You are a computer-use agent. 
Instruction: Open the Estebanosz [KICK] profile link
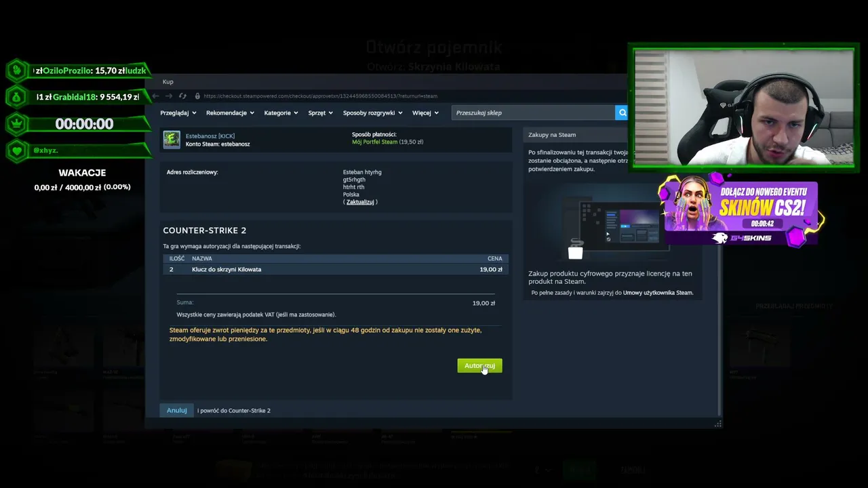(x=210, y=136)
